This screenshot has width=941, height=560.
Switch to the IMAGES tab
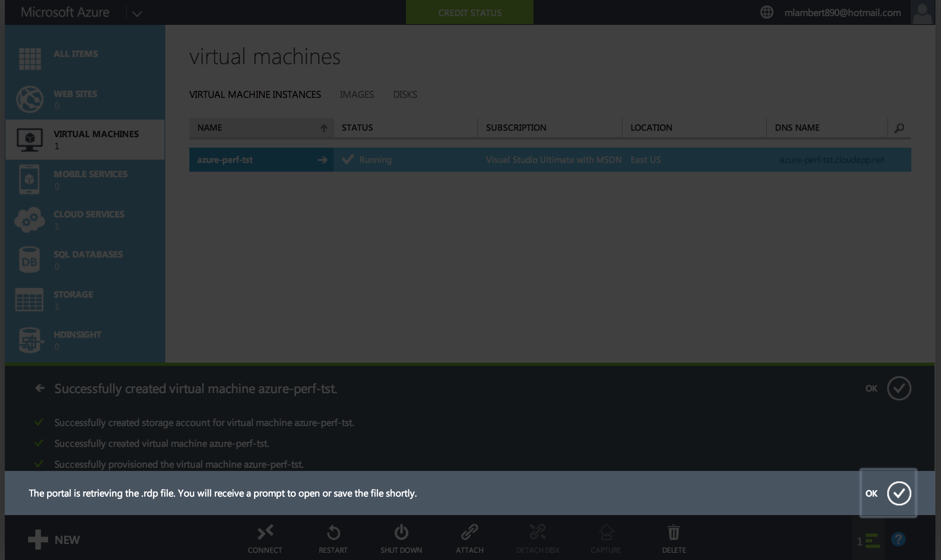(x=357, y=95)
